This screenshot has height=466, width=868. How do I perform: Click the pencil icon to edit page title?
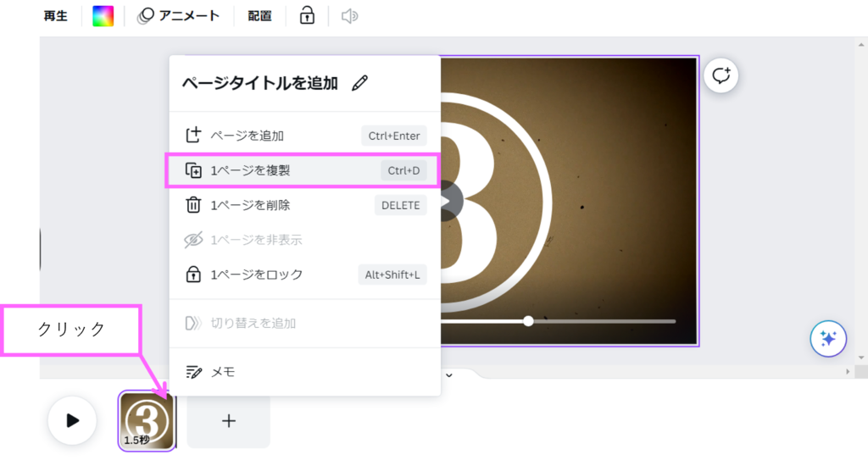[x=360, y=83]
